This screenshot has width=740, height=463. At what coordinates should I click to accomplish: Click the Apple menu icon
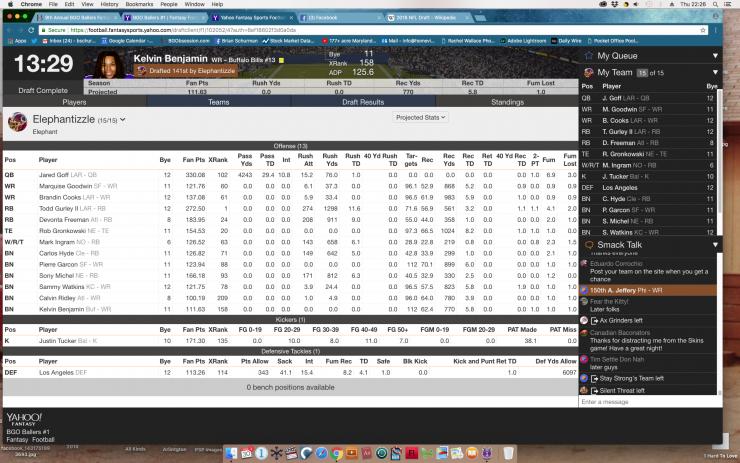(x=10, y=4)
